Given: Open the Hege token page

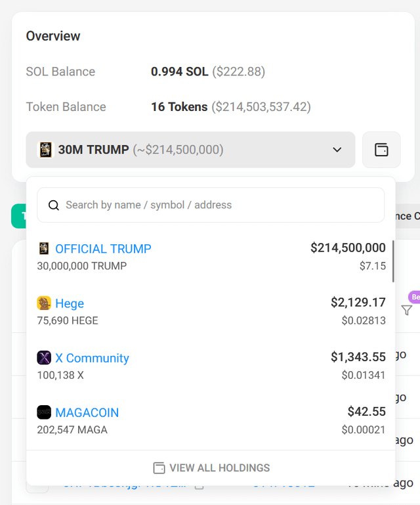Looking at the screenshot, I should (70, 303).
